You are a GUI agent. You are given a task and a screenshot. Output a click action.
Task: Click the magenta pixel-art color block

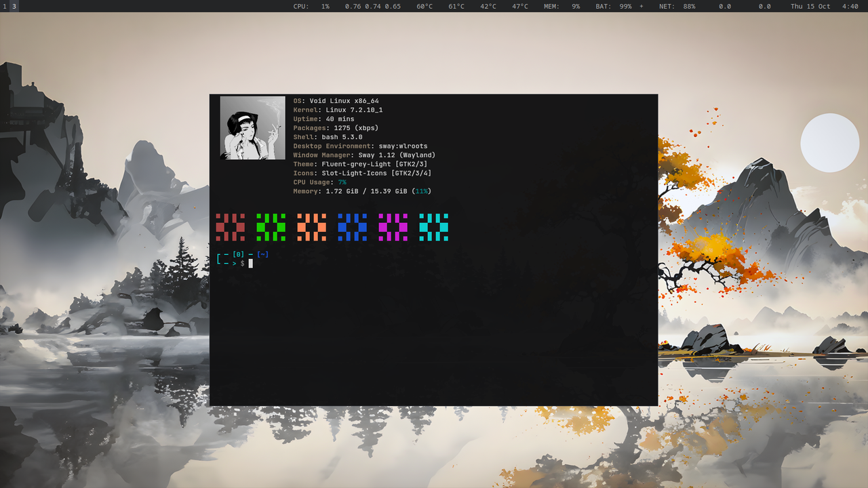[393, 227]
